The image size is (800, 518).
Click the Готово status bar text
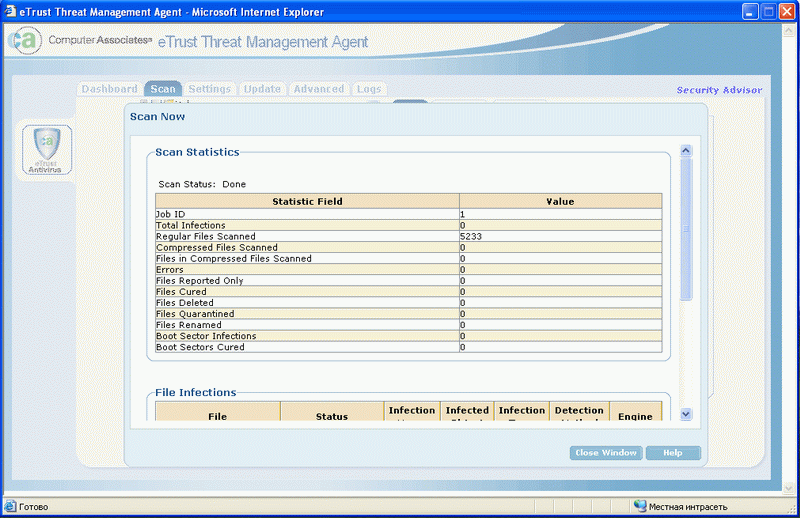[x=34, y=507]
